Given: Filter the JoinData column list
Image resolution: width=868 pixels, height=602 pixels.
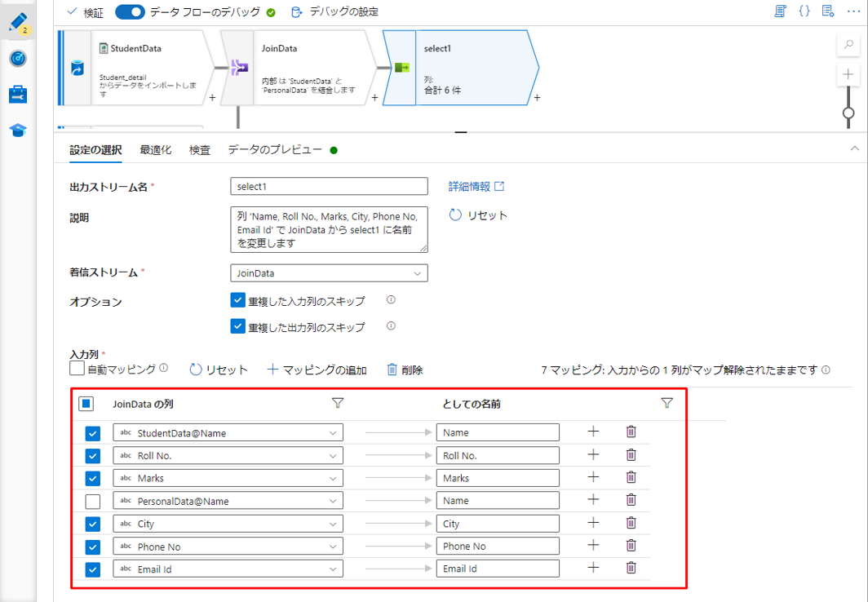Looking at the screenshot, I should pos(338,403).
